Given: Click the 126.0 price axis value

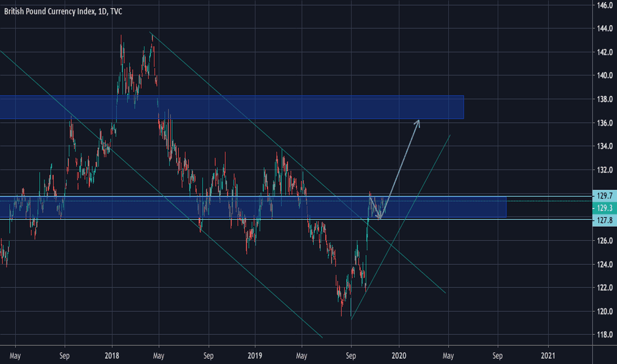Looking at the screenshot, I should point(605,240).
